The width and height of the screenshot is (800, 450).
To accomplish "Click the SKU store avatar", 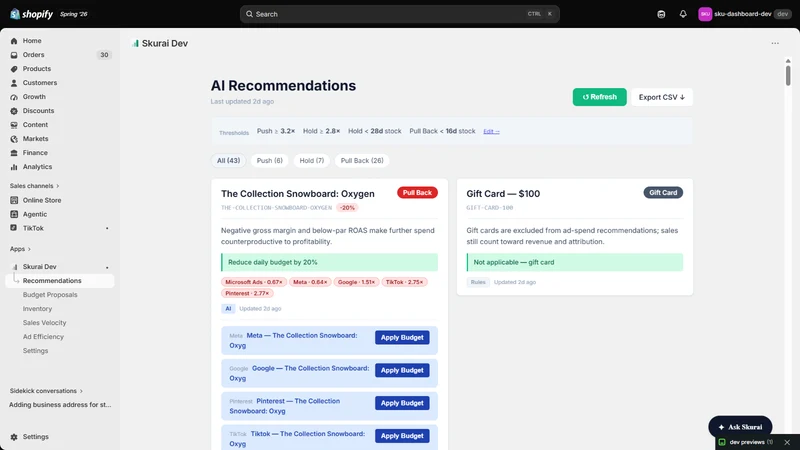I will pyautogui.click(x=705, y=14).
